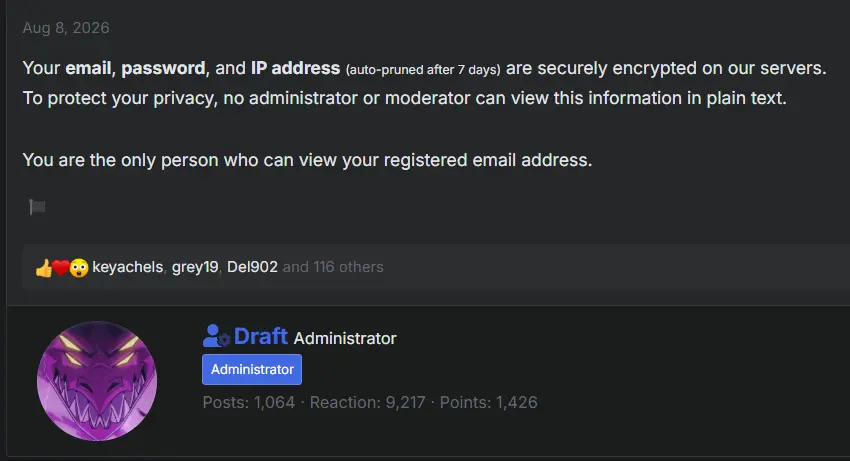Click the admin user icon beside Draft
The image size is (850, 461).
[216, 336]
